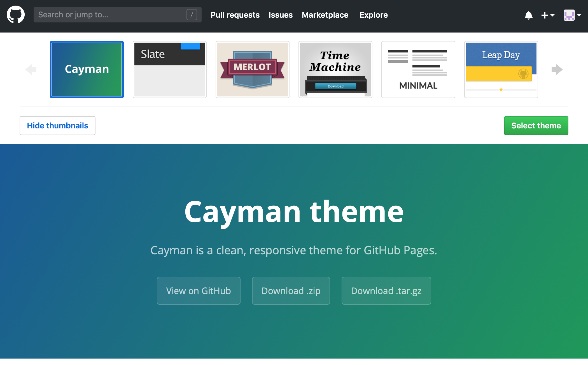
Task: Select the Cayman theme thumbnail
Action: point(87,68)
